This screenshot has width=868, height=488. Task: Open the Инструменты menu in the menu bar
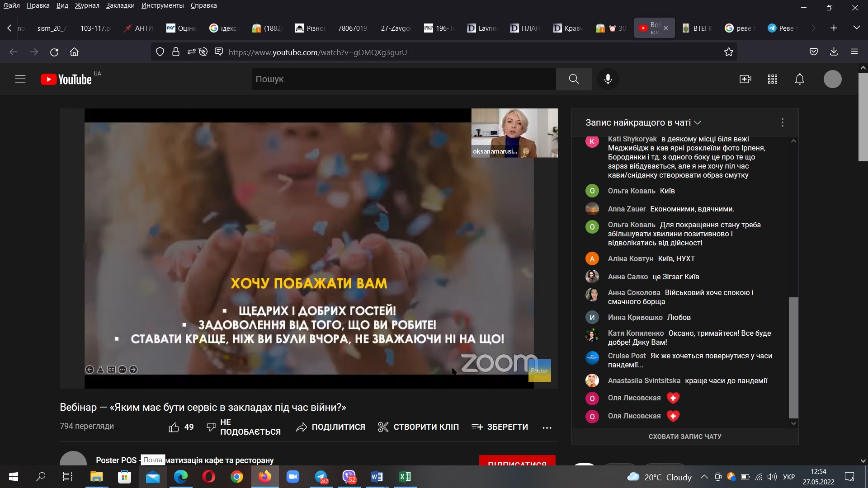[x=162, y=5]
